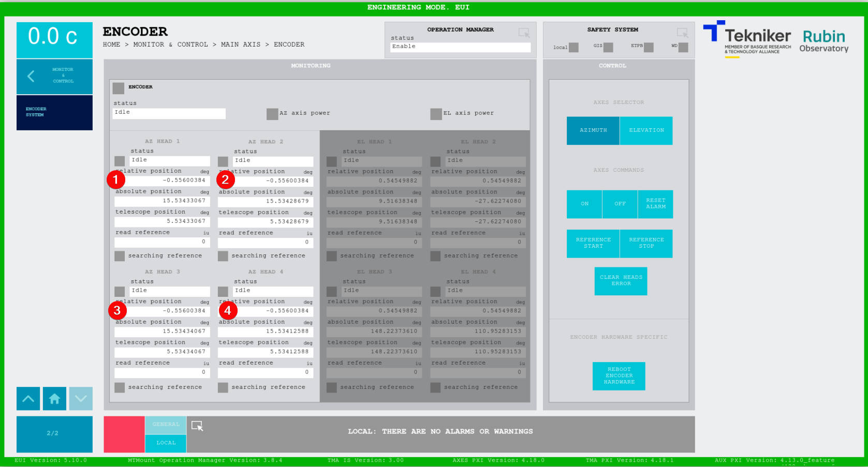Click the Tekniker logo
The image size is (868, 467).
[x=747, y=39]
